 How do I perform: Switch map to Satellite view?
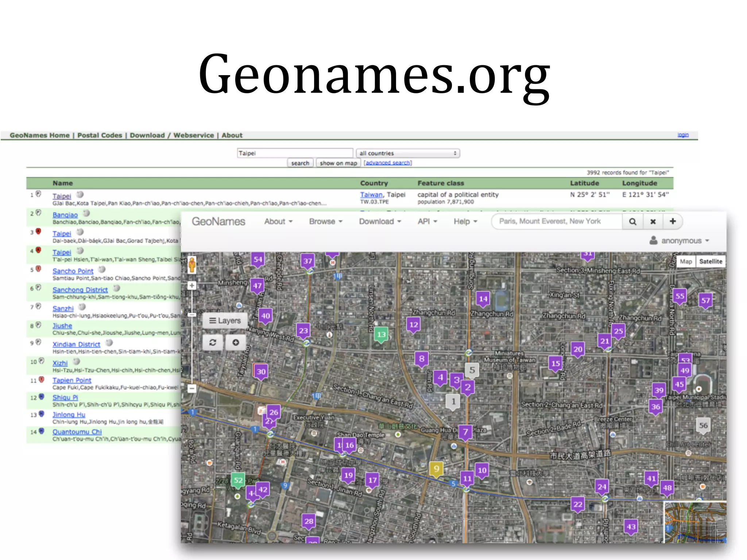[x=711, y=261]
